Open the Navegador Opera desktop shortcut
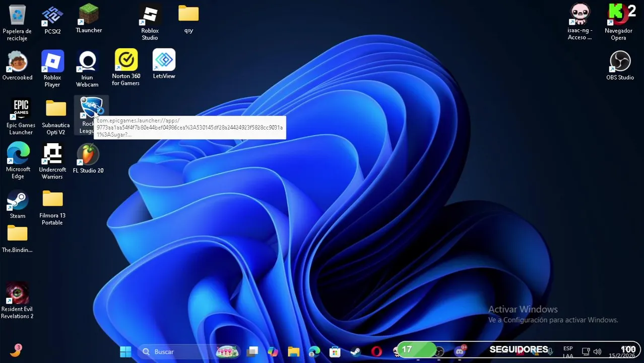The image size is (644, 363). click(618, 22)
